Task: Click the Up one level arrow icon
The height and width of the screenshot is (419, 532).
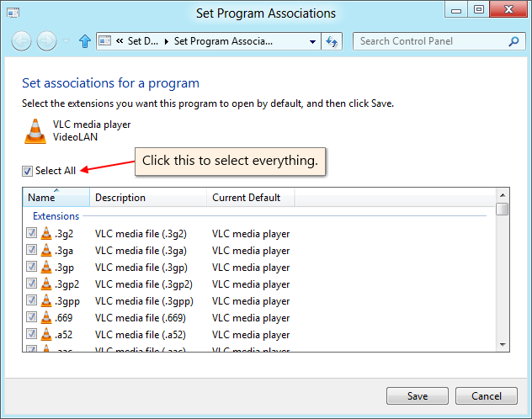Action: click(x=84, y=40)
